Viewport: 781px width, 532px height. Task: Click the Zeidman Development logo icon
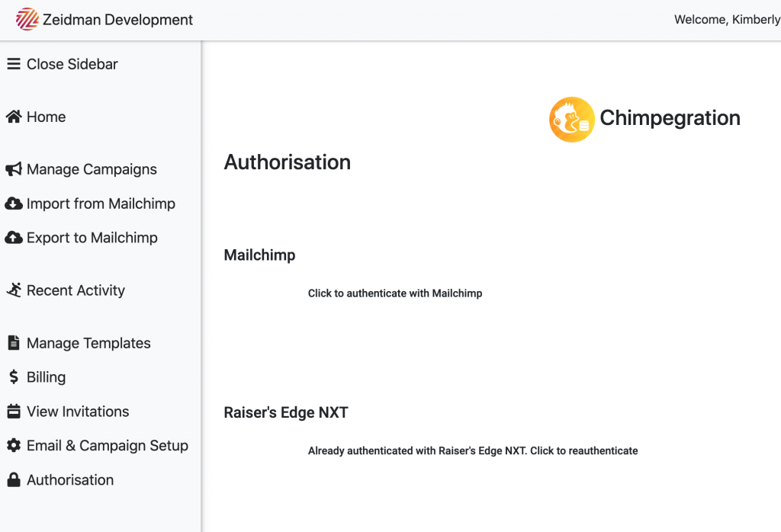pyautogui.click(x=27, y=19)
